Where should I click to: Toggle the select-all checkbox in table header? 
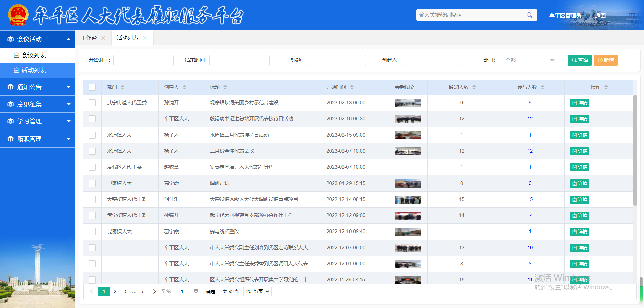[92, 87]
